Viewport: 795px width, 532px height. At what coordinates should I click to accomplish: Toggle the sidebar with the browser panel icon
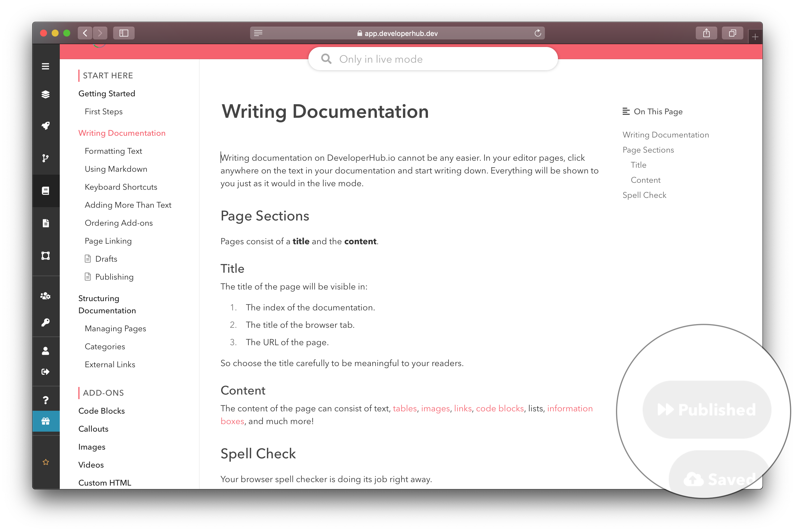click(124, 33)
